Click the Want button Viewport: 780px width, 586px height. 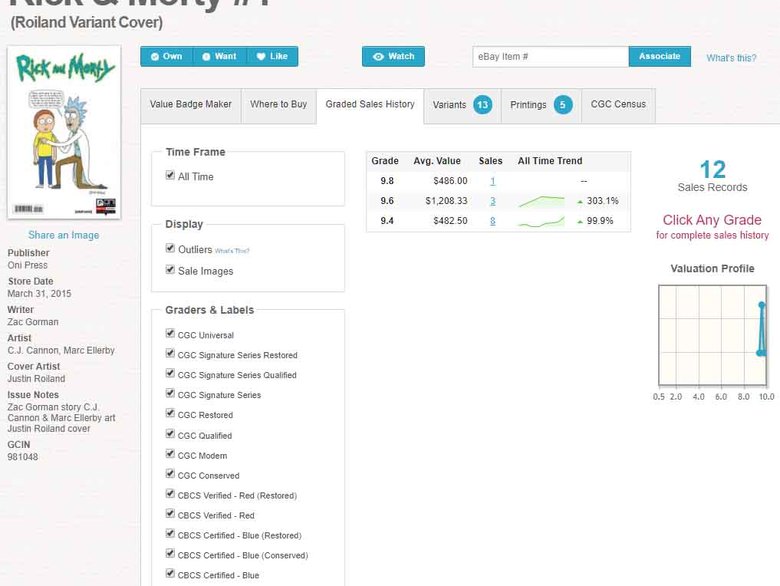[219, 56]
